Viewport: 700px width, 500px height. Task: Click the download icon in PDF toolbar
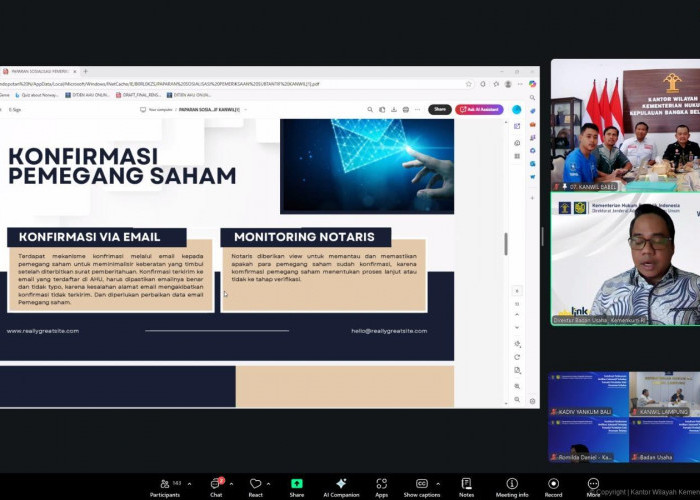point(394,109)
